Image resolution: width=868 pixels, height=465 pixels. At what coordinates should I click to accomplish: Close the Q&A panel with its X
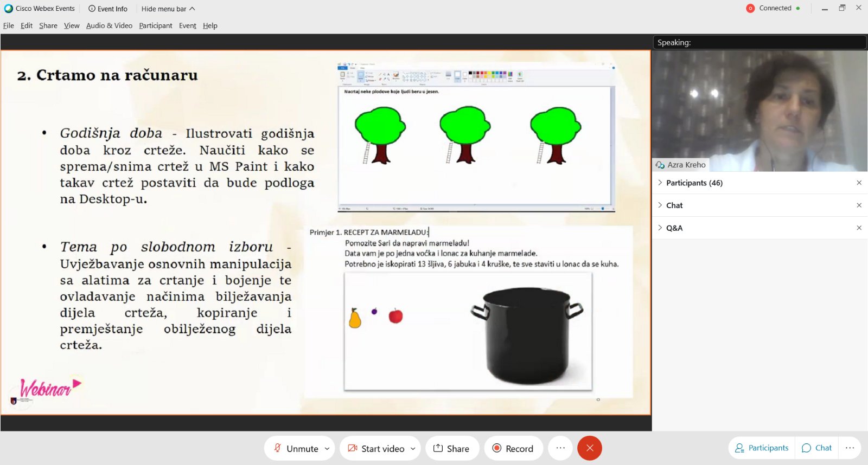859,228
